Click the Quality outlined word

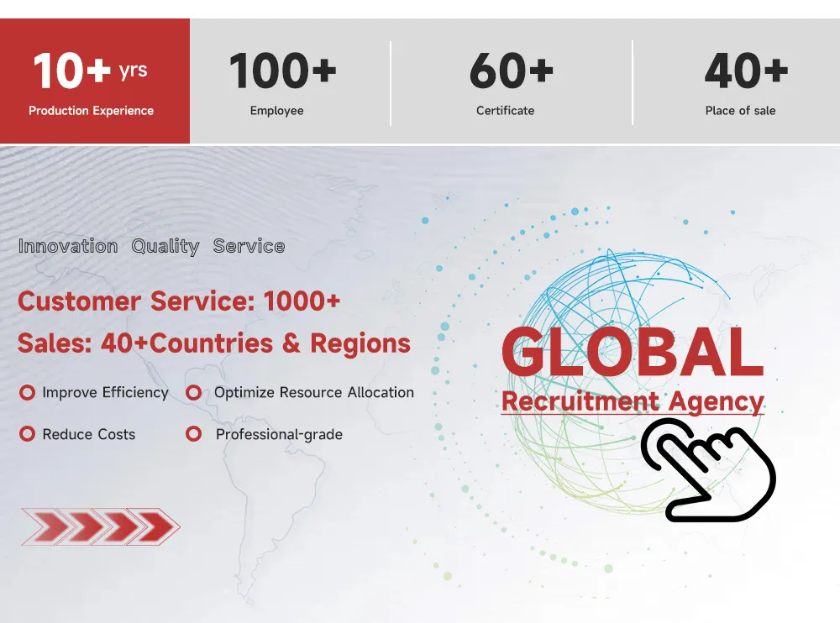tap(165, 246)
